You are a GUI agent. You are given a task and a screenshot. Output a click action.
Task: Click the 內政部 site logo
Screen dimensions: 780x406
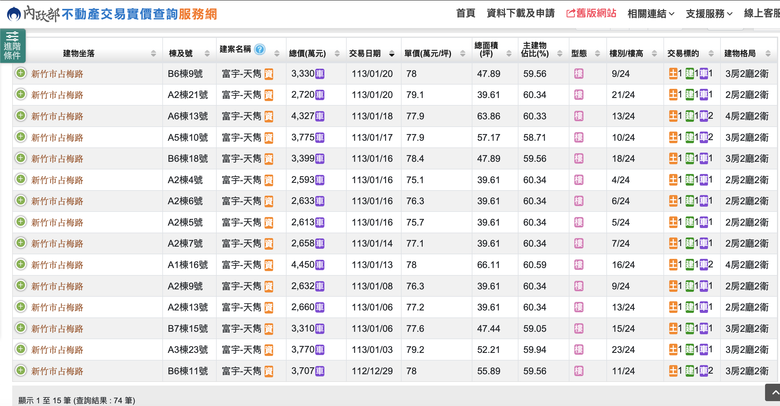[x=33, y=14]
